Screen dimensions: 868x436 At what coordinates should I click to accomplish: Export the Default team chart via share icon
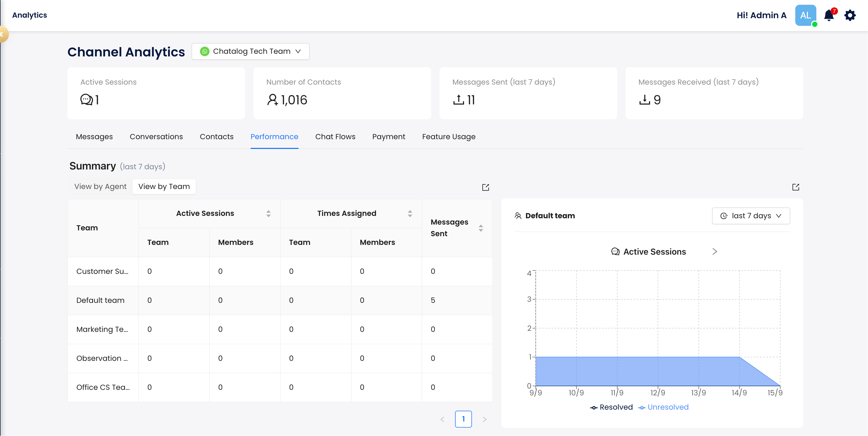pos(796,187)
